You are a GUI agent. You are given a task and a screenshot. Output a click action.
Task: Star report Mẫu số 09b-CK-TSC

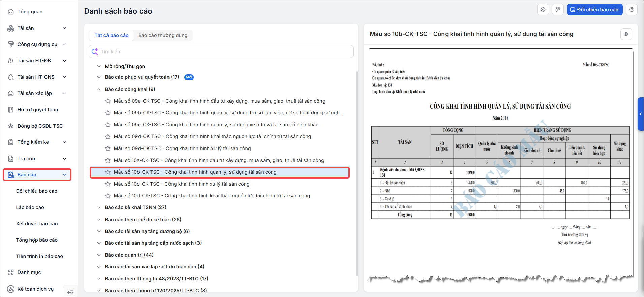coord(108,113)
